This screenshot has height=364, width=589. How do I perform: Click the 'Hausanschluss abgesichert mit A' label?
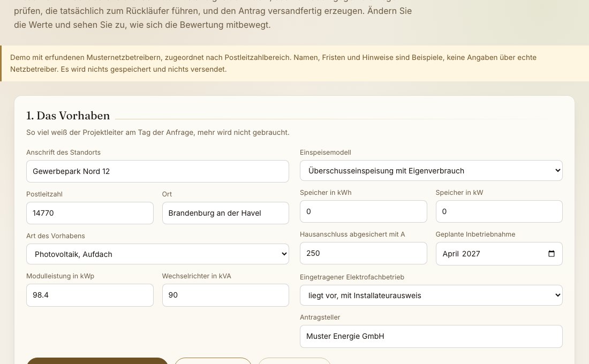[x=352, y=234]
